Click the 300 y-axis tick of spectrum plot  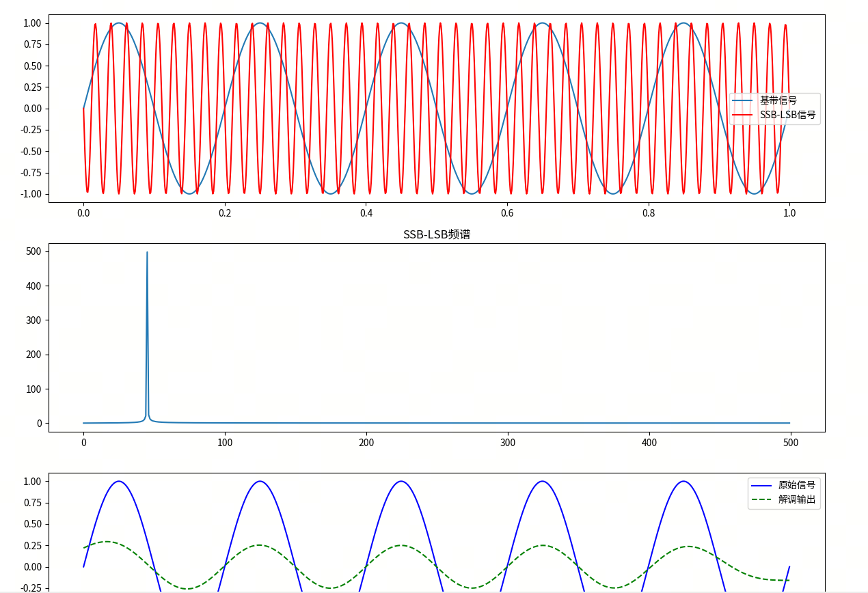tap(33, 320)
